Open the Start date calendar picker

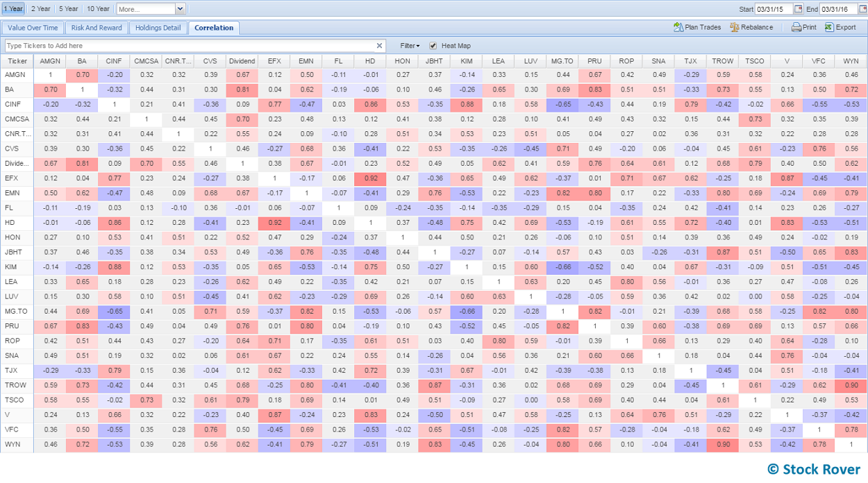[x=798, y=9]
